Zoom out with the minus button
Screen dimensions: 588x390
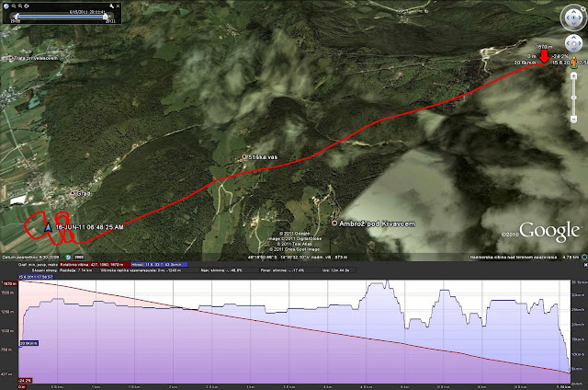[573, 119]
